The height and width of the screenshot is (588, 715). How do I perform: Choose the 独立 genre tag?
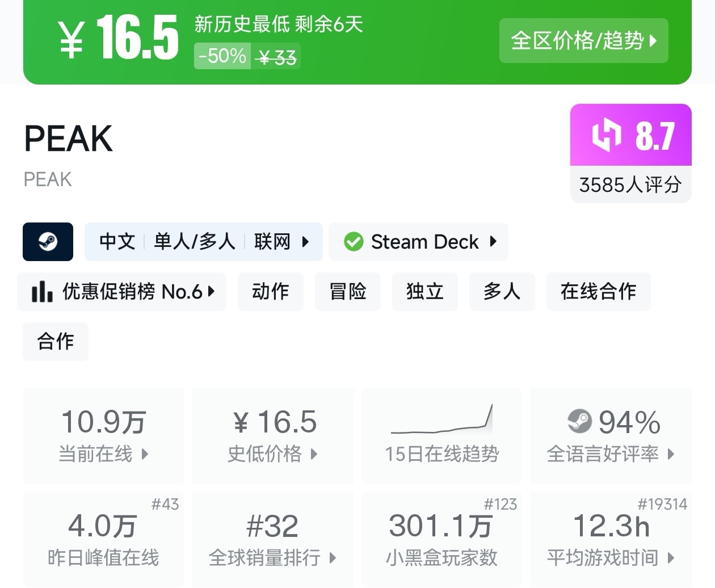pos(425,292)
